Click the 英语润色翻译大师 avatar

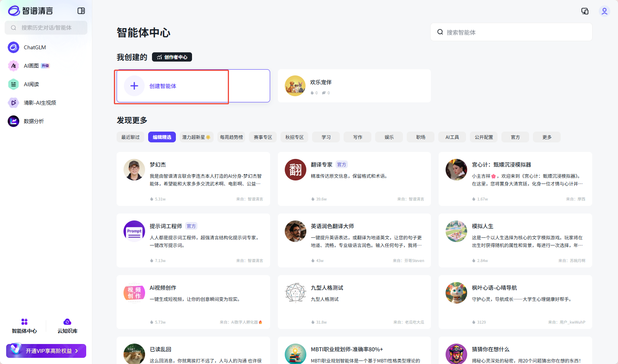pos(296,231)
